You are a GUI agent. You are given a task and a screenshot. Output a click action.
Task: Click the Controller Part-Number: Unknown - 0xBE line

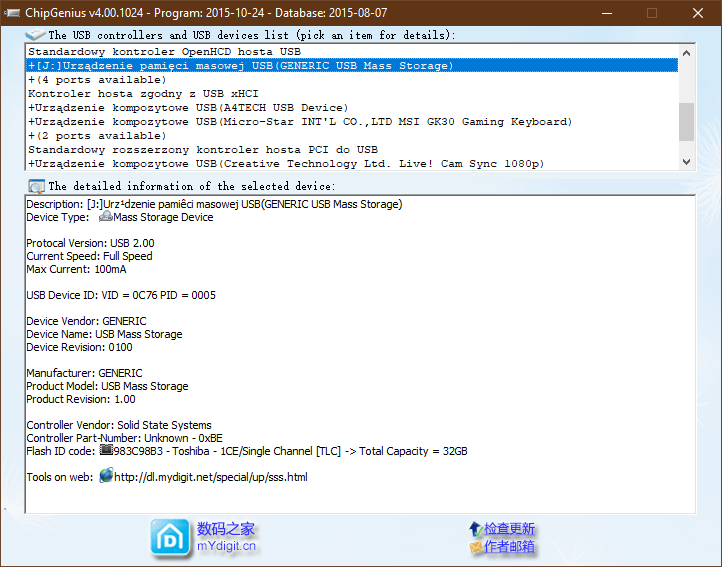(x=124, y=438)
